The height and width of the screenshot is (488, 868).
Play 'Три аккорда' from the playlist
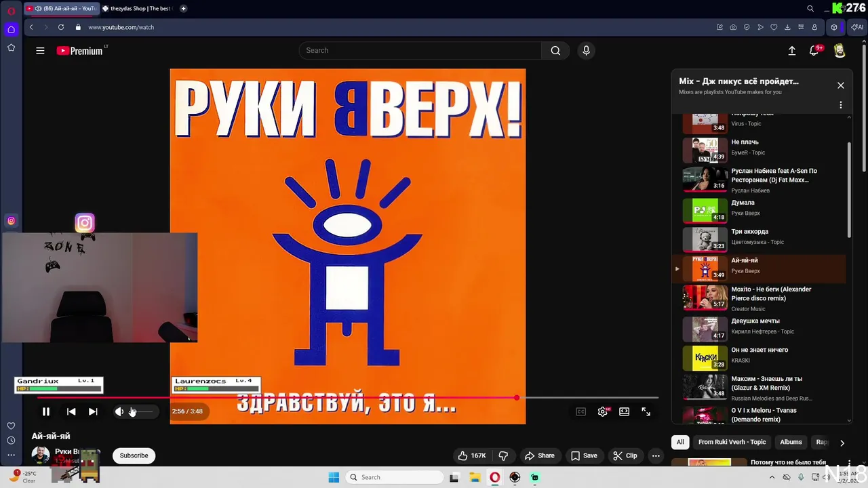759,239
